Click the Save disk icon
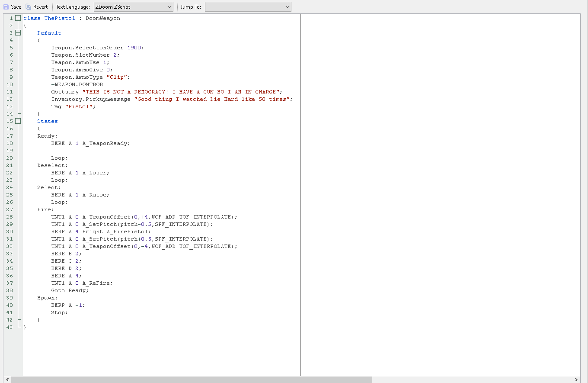The height and width of the screenshot is (383, 588). click(6, 7)
